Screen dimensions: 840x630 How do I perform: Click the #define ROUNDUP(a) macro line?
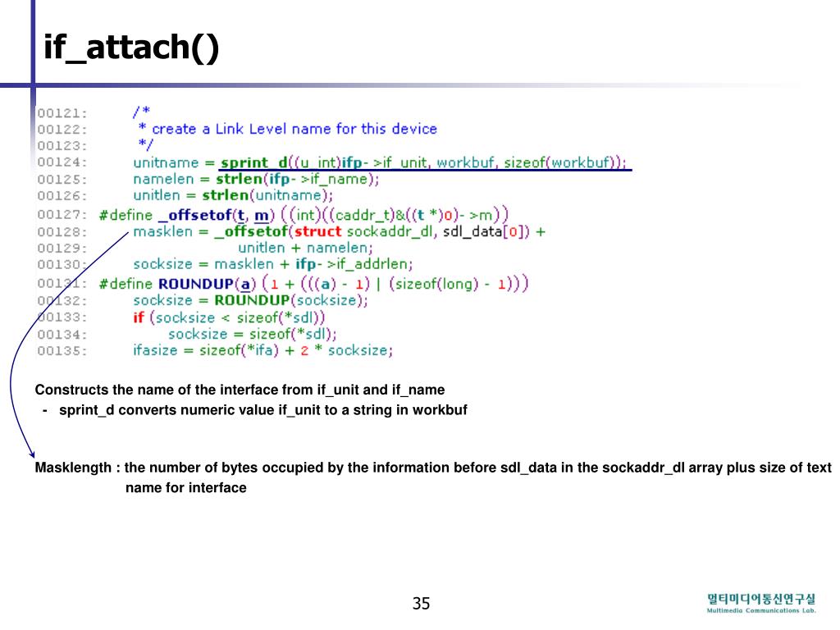click(314, 283)
